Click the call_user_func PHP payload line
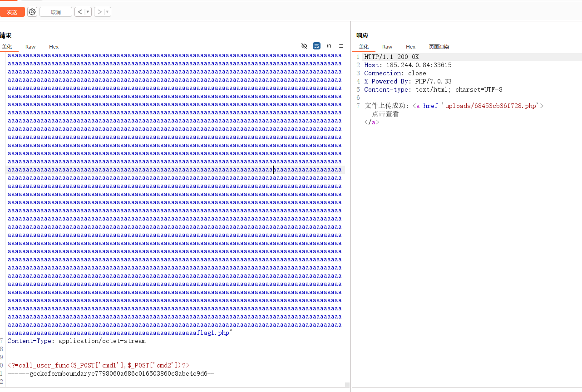Image resolution: width=582 pixels, height=392 pixels. pyautogui.click(x=98, y=366)
